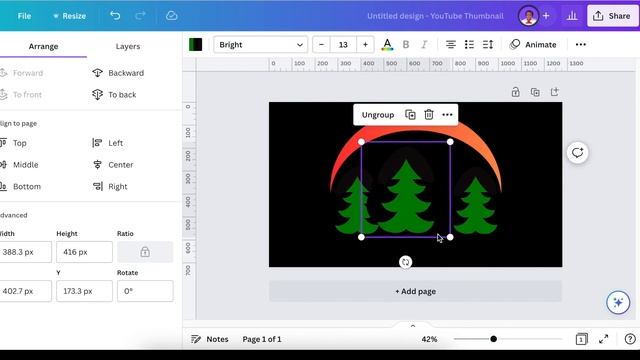The height and width of the screenshot is (360, 640).
Task: Click the duplicate page icon above canvas
Action: [535, 92]
